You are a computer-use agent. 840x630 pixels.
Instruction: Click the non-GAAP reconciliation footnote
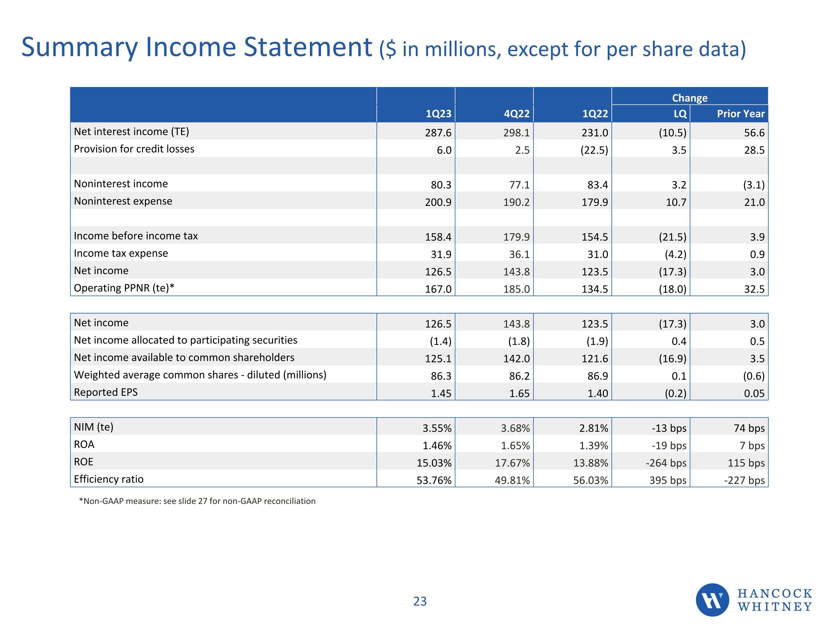[x=197, y=501]
